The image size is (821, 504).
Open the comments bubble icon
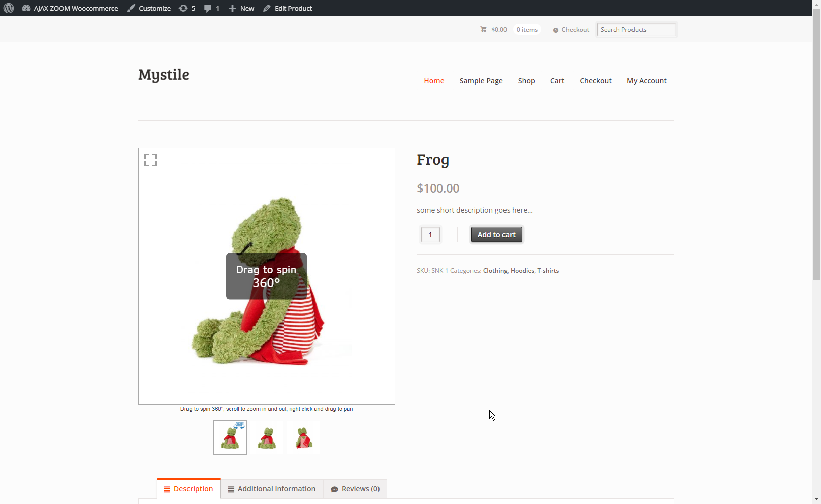click(212, 8)
